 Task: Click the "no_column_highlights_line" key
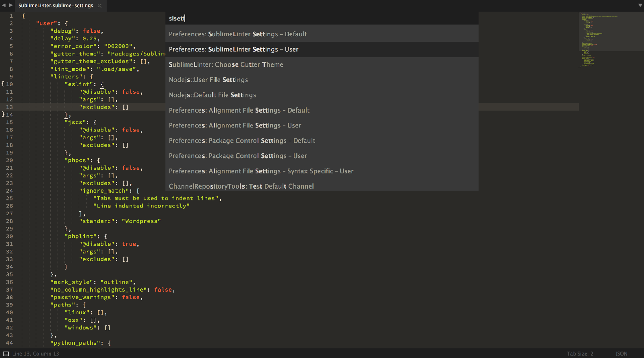point(99,290)
